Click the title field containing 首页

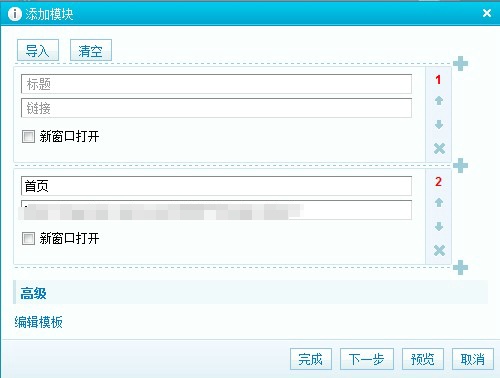pos(216,186)
